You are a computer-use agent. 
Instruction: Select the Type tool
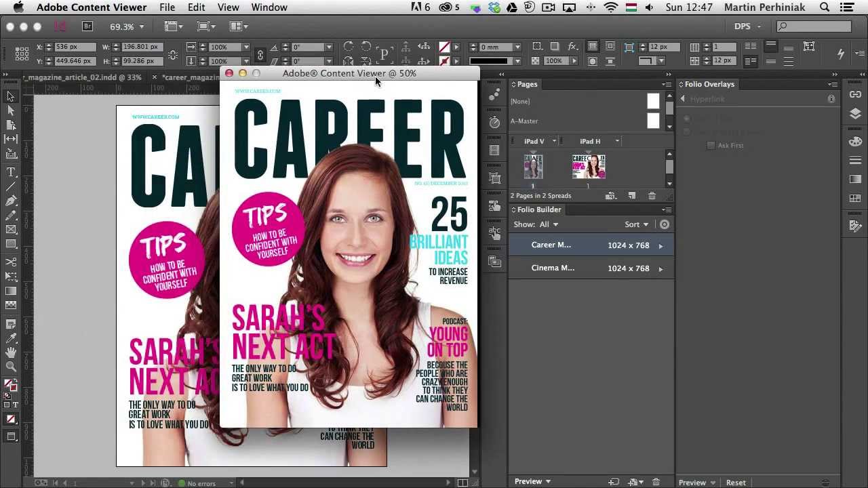pyautogui.click(x=11, y=172)
